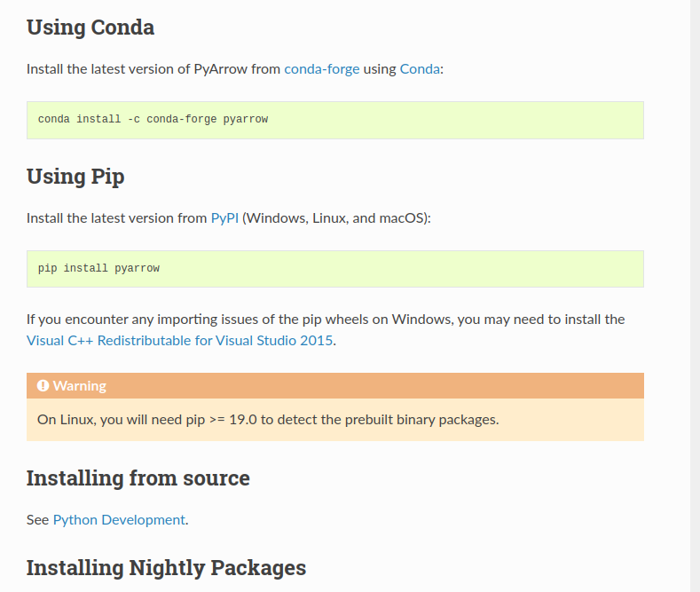The width and height of the screenshot is (700, 592).
Task: Click the Installing Nightly Packages heading
Action: (166, 568)
